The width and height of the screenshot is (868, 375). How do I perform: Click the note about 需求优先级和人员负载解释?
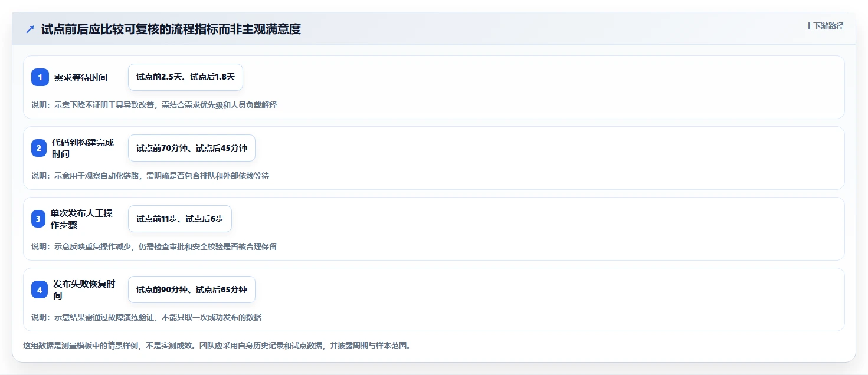click(154, 105)
